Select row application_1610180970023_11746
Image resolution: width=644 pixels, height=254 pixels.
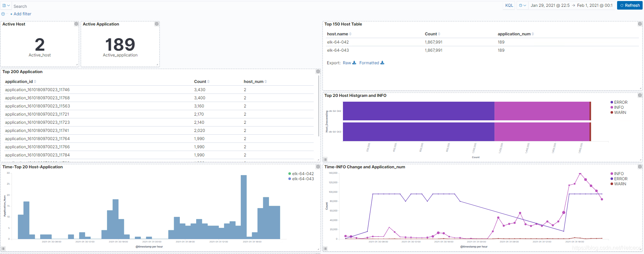(x=159, y=90)
